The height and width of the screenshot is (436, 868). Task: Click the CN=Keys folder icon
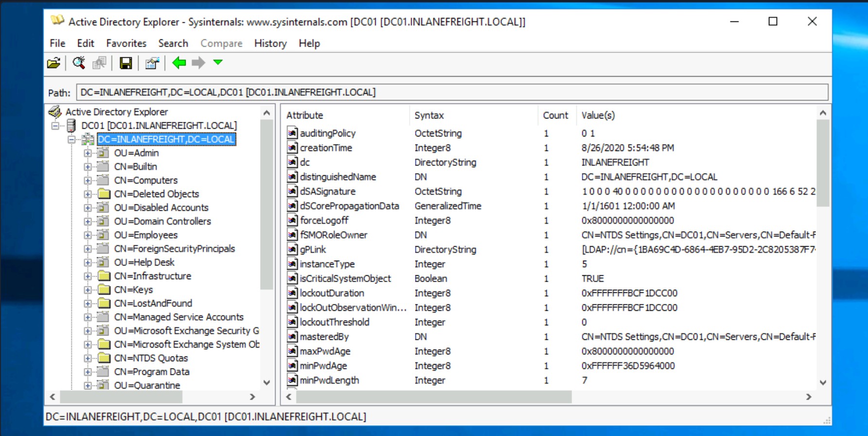(104, 289)
